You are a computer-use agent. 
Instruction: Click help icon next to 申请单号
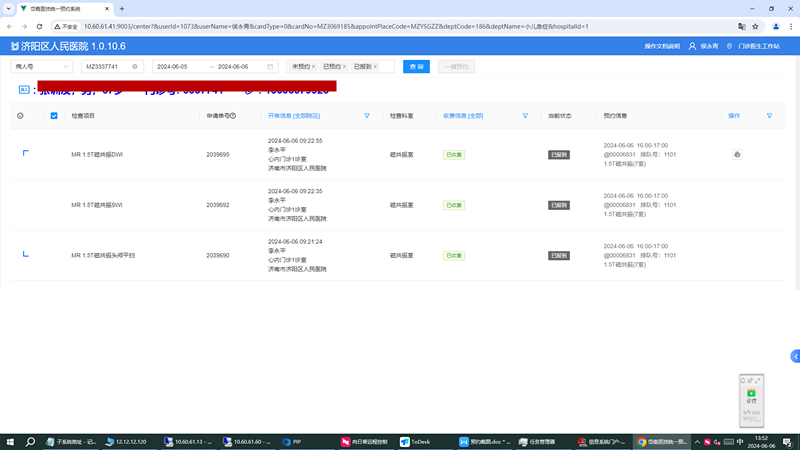(x=233, y=116)
